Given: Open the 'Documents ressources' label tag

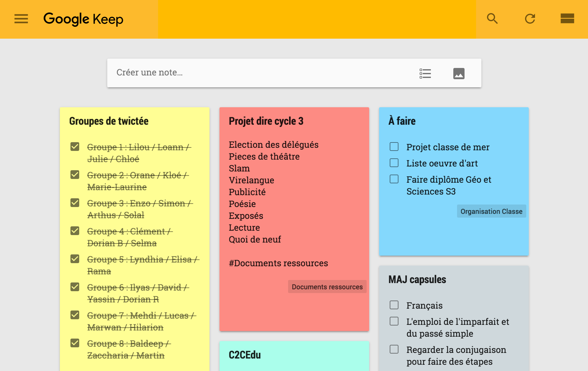Looking at the screenshot, I should (x=327, y=287).
